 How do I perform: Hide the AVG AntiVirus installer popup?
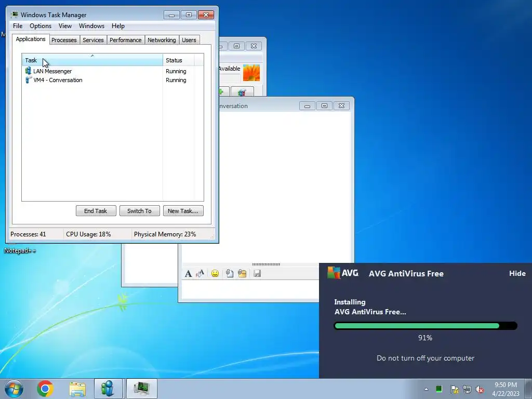pyautogui.click(x=517, y=273)
